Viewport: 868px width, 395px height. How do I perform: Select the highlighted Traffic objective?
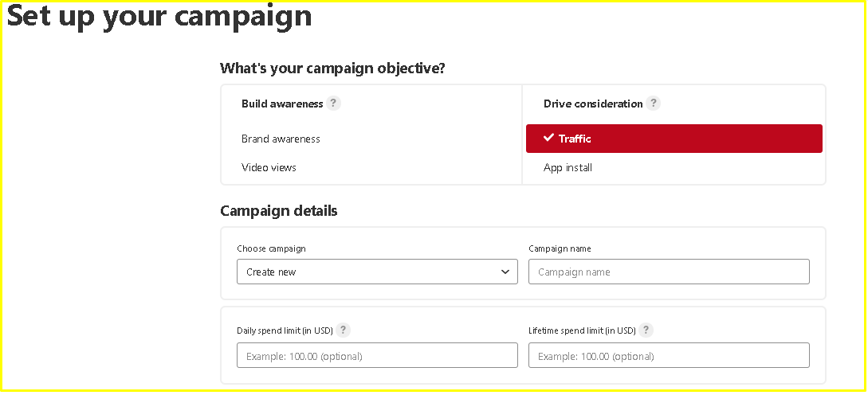click(x=674, y=139)
